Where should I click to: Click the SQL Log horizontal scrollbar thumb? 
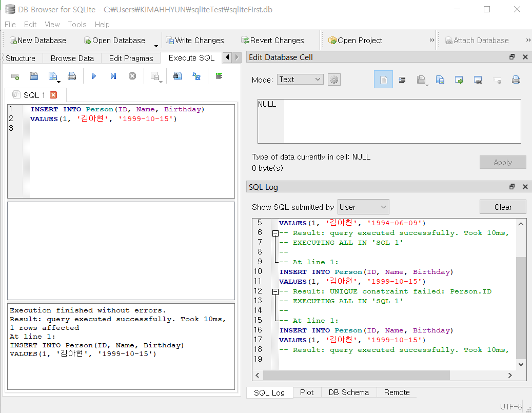[356, 376]
